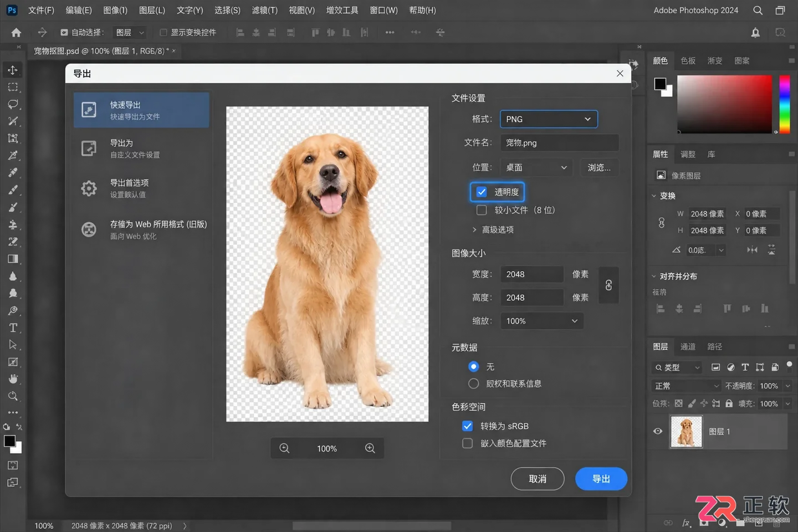Select the Path Selection arrow tool
Image resolution: width=798 pixels, height=532 pixels.
[13, 345]
